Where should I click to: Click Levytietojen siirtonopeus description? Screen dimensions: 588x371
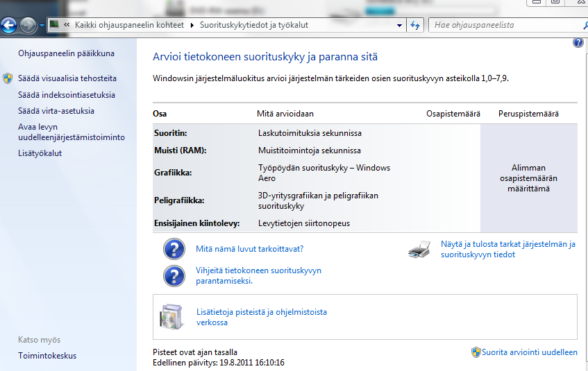click(x=304, y=223)
